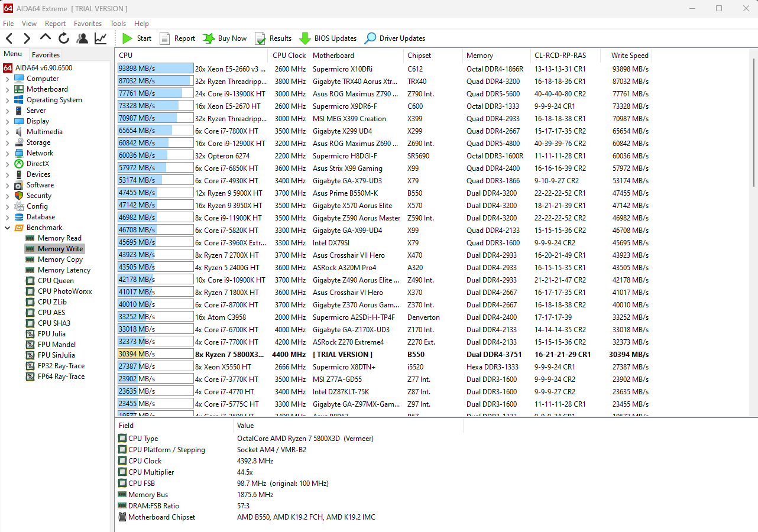Screen dimensions: 758x532
Task: Open benchmark Results from the toolbar
Action: 273,38
